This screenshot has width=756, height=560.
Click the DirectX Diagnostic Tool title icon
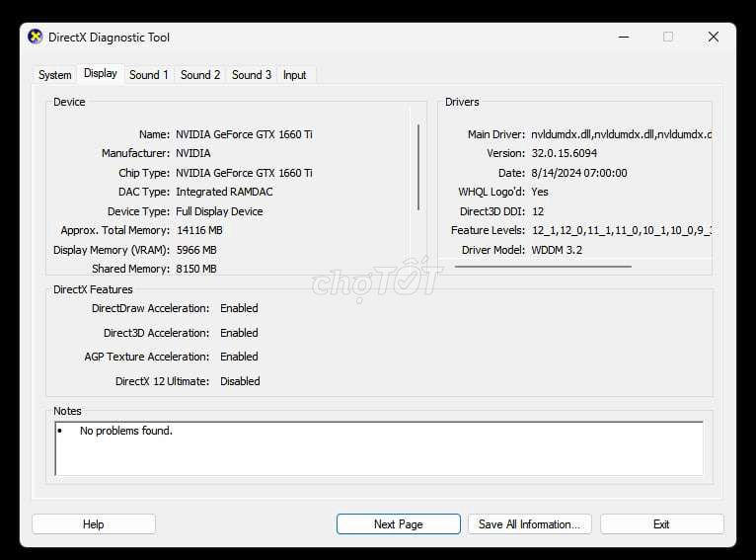point(36,38)
